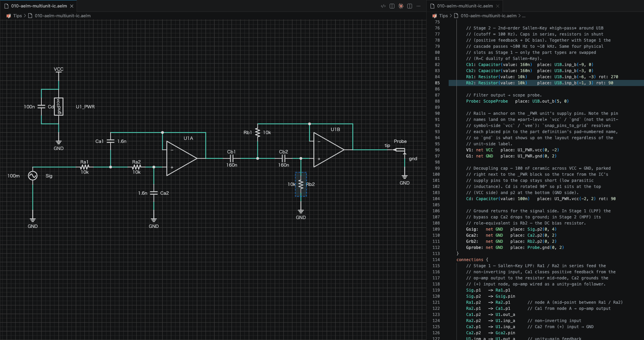Select the Sig AC source symbol

coord(33,176)
